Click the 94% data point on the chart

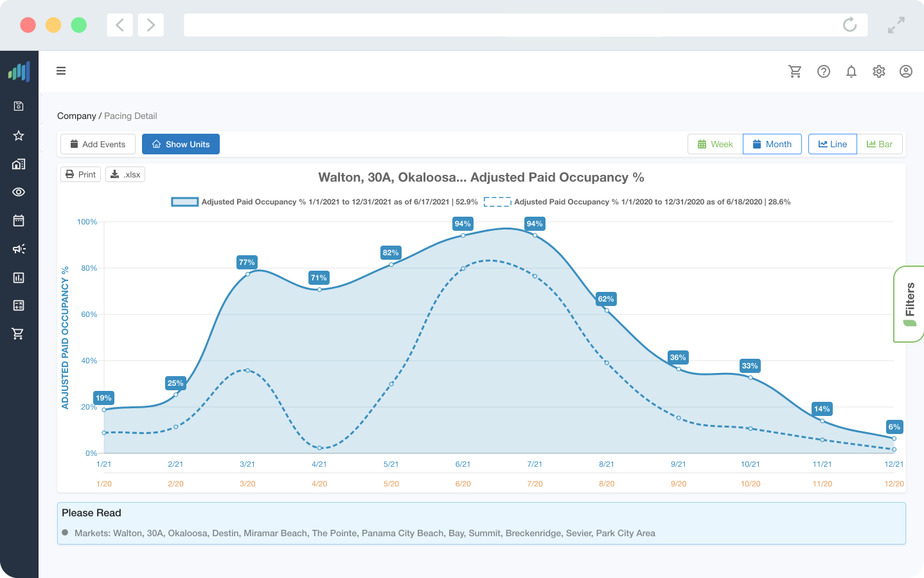click(463, 236)
